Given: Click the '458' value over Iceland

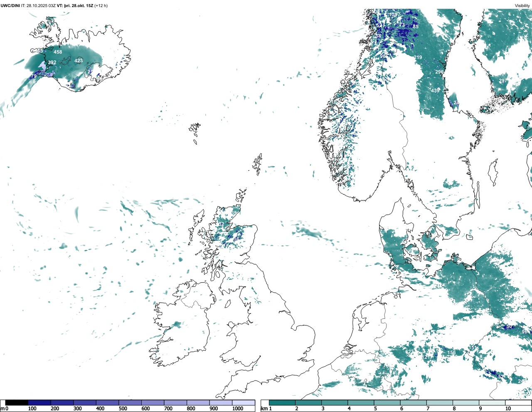Looking at the screenshot, I should point(58,52).
